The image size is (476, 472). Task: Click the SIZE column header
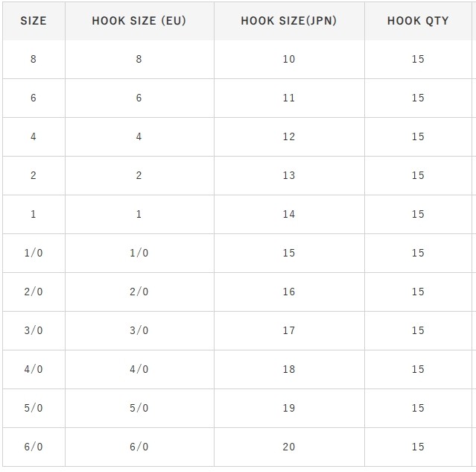pyautogui.click(x=34, y=21)
